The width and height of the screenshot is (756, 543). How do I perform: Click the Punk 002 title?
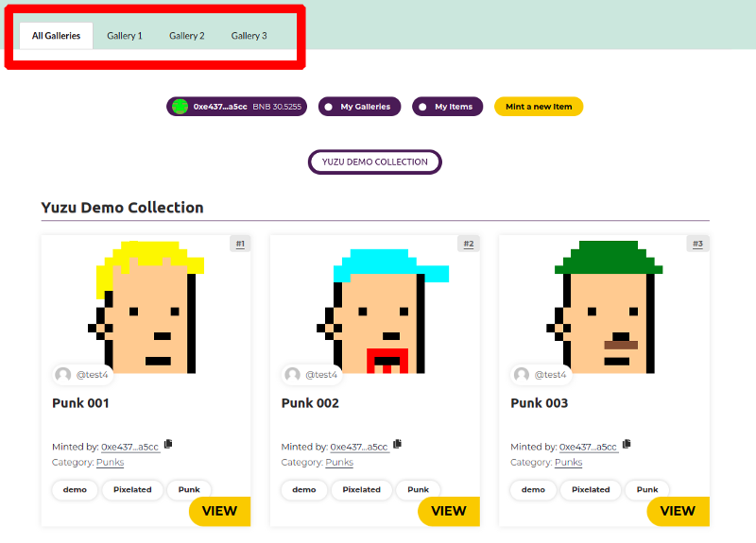pos(310,403)
